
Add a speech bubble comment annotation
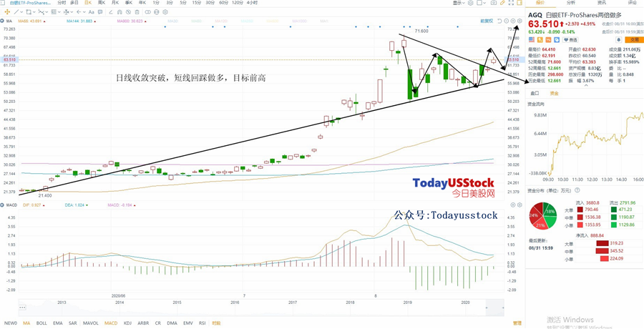(100, 12)
